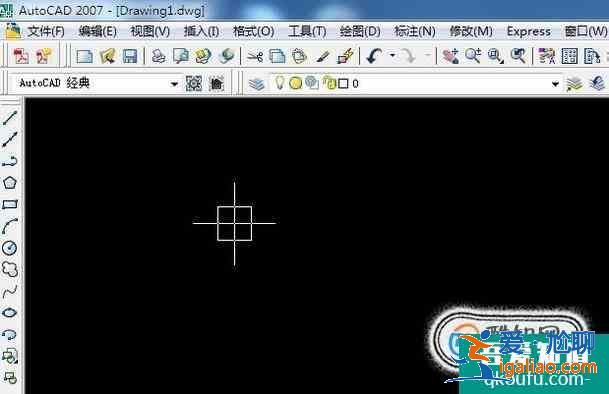Select the Arc tool
Viewport: 609px width, 394px height.
click(10, 226)
